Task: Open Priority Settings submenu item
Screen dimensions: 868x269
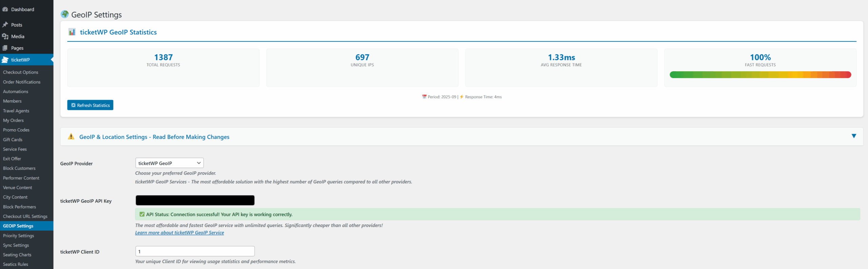Action: (19, 235)
